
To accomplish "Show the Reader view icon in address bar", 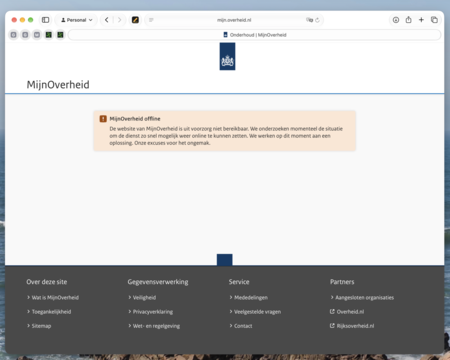I will [x=151, y=20].
